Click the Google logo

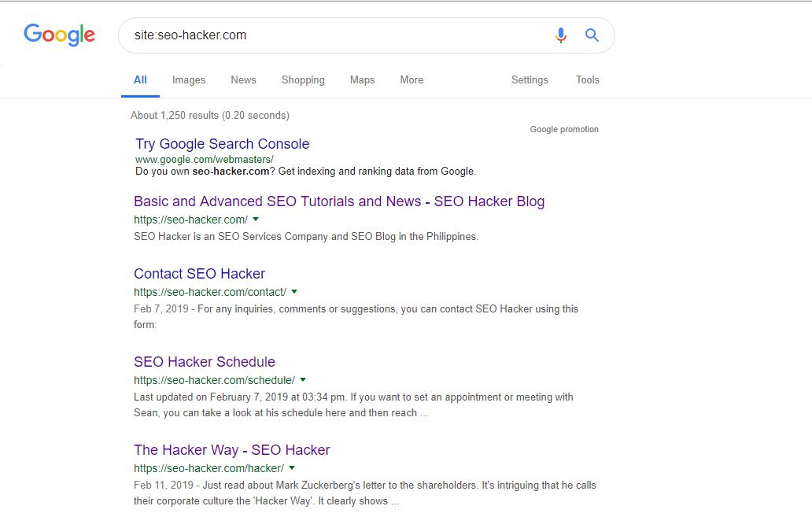point(59,35)
